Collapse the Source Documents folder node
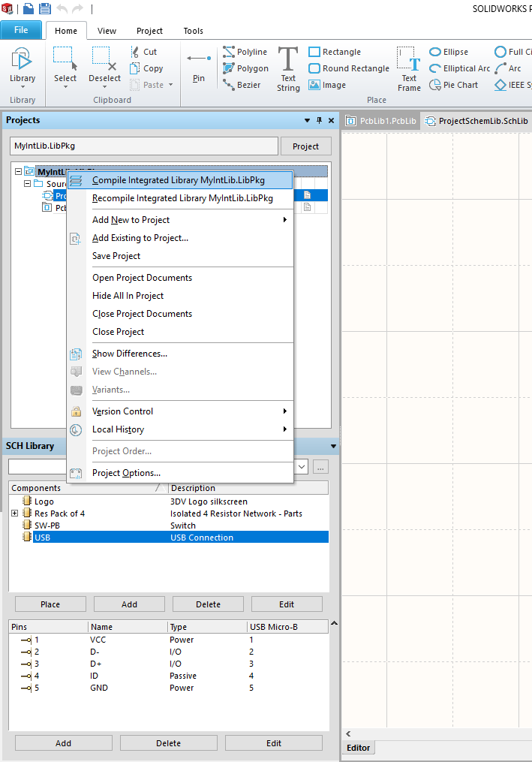The image size is (532, 762). point(27,184)
